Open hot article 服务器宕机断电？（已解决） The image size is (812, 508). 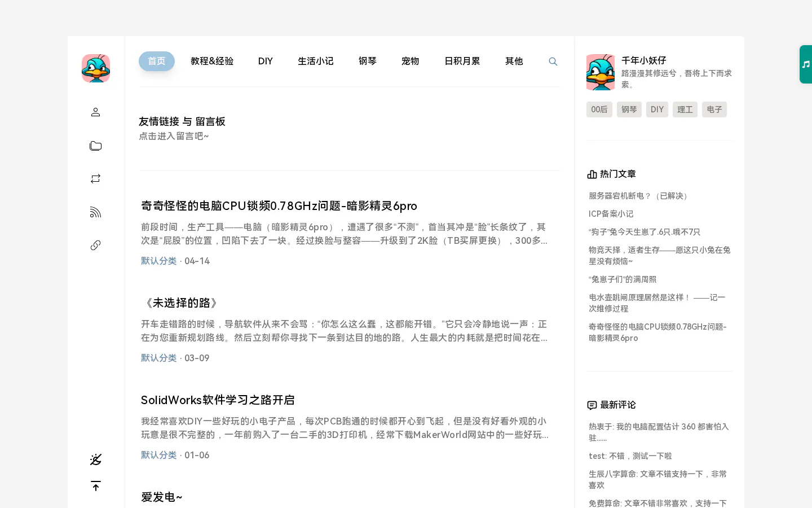click(x=640, y=196)
